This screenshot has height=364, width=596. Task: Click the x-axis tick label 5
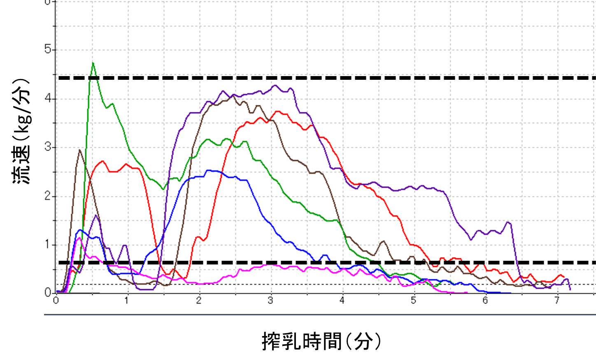point(413,301)
